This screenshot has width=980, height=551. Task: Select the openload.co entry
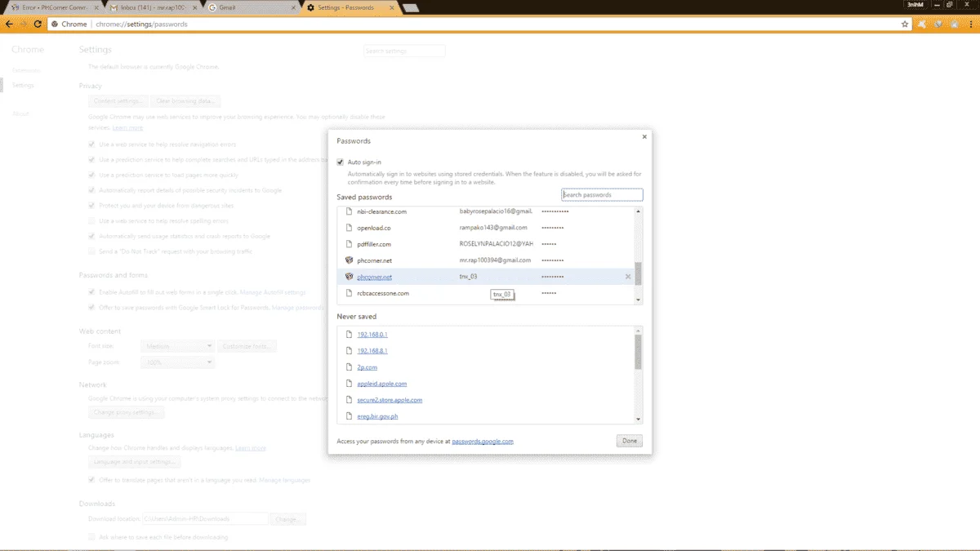[x=486, y=228]
